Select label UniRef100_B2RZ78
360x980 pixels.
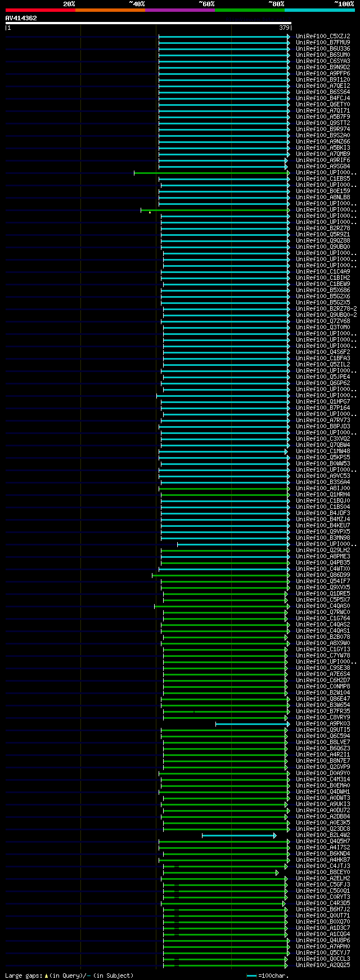point(323,229)
